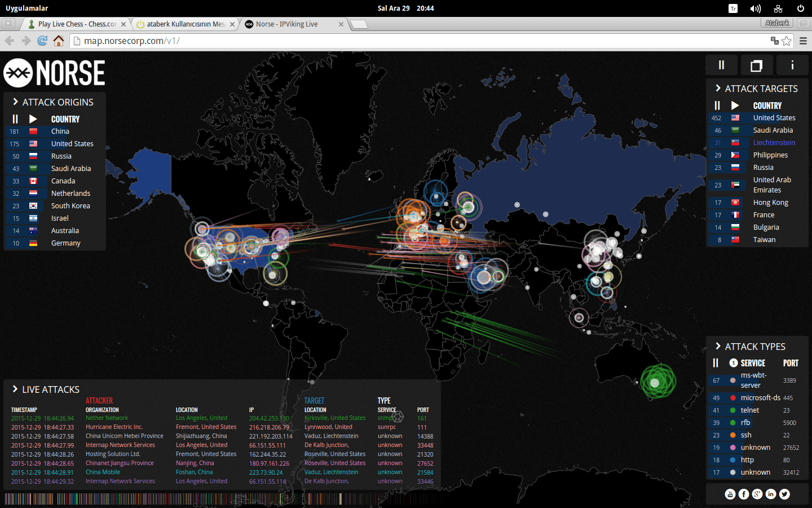Viewport: 812px width, 508px height.
Task: Click the orange color dot for ssh
Action: tap(732, 435)
